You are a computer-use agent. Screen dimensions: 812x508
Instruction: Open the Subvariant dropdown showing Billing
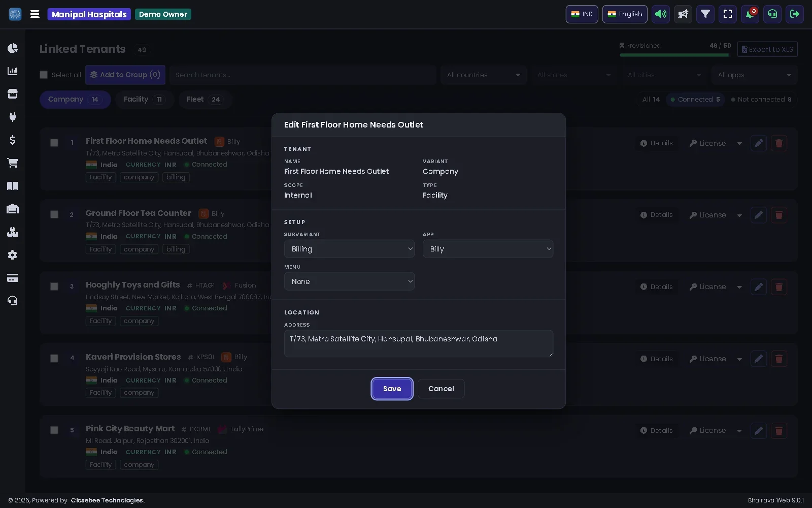pyautogui.click(x=349, y=249)
